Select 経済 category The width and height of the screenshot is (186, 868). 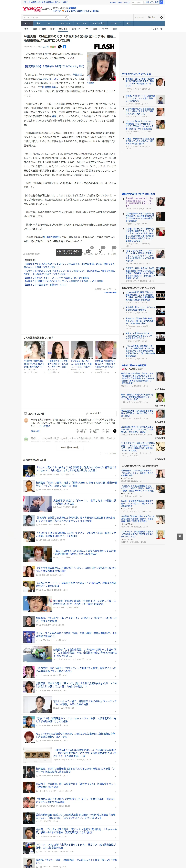52,29
